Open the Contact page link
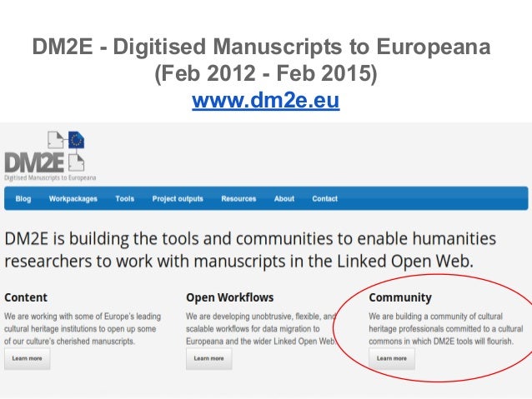Viewport: 532px width, 399px height. tap(324, 198)
